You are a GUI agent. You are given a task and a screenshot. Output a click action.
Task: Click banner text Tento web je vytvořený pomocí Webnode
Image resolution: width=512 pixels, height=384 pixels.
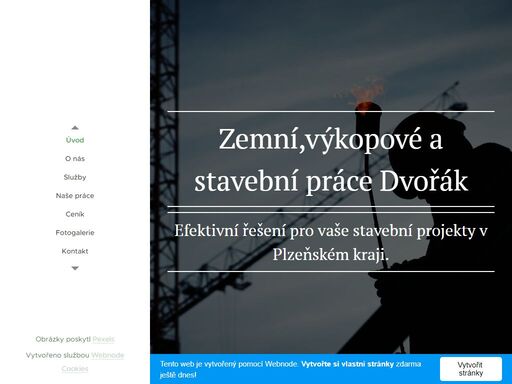coord(229,364)
